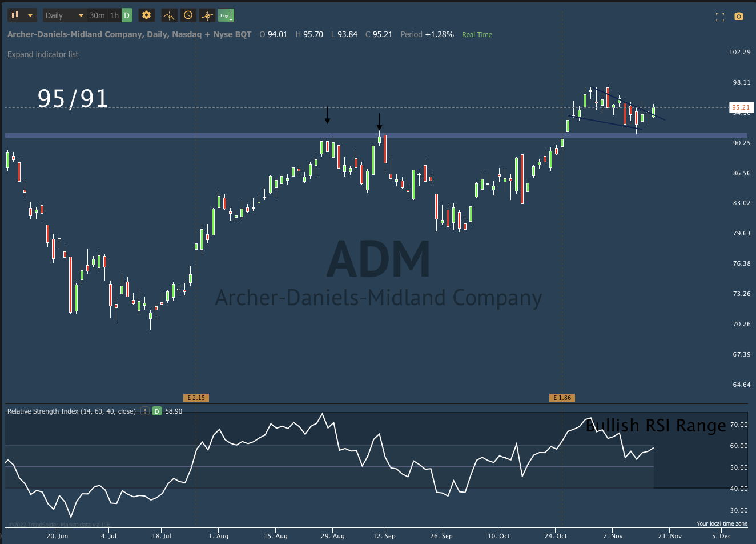Image resolution: width=756 pixels, height=544 pixels.
Task: Open the Daily timeframe dropdown
Action: coord(62,15)
